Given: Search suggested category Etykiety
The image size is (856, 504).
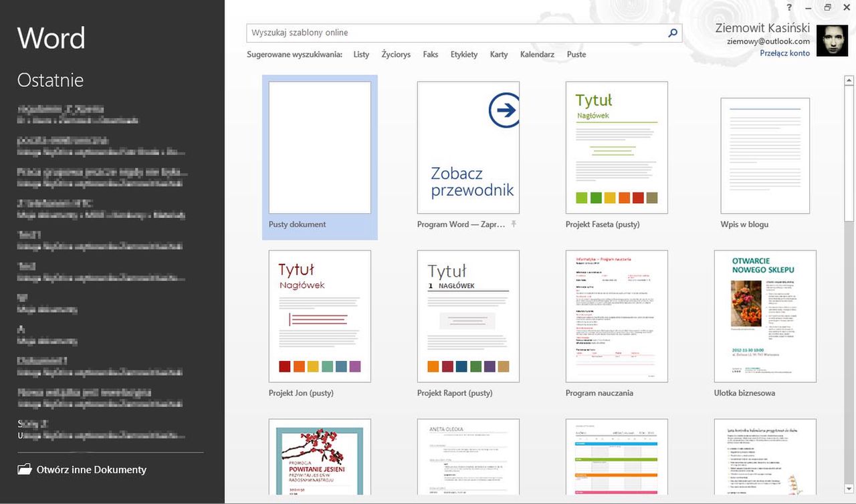Looking at the screenshot, I should tap(464, 54).
